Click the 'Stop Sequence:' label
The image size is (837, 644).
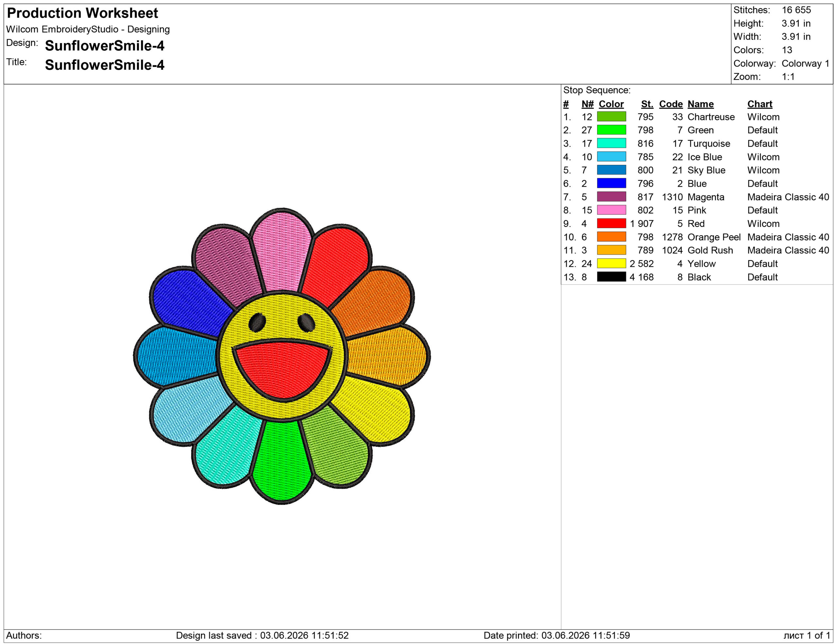[x=597, y=90]
